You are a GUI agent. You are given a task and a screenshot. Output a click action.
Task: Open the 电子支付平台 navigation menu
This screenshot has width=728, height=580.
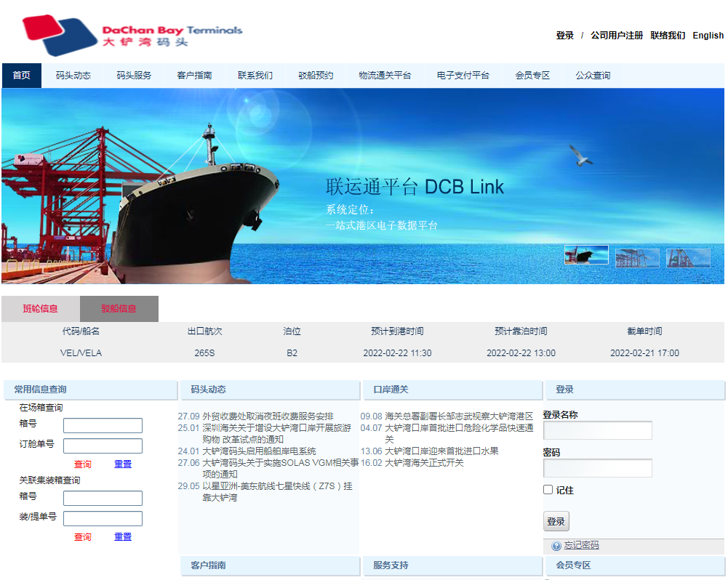(463, 75)
